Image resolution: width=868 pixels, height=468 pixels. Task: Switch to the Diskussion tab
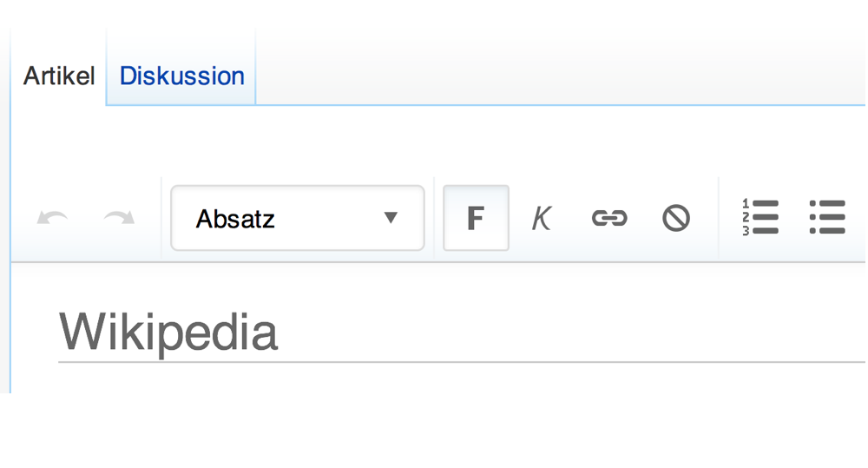click(181, 76)
